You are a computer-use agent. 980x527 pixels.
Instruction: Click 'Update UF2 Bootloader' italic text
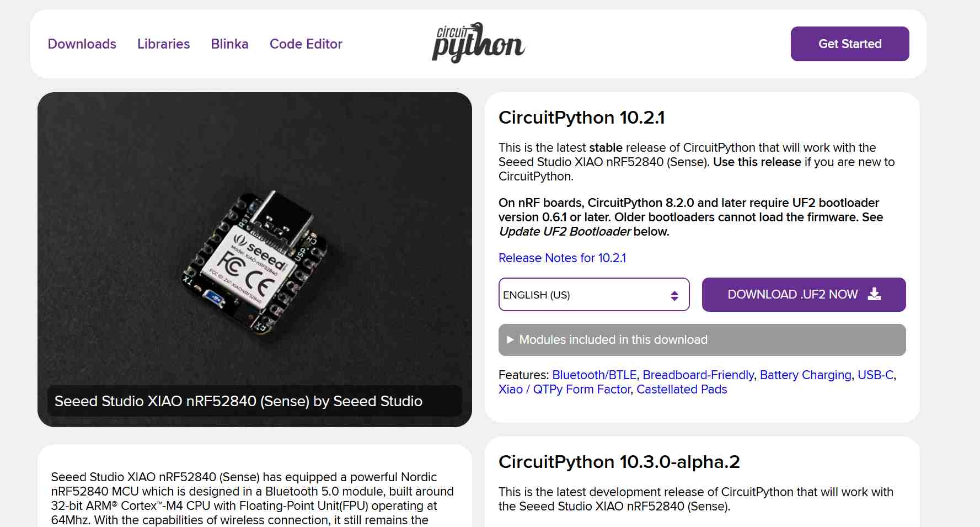(x=565, y=231)
